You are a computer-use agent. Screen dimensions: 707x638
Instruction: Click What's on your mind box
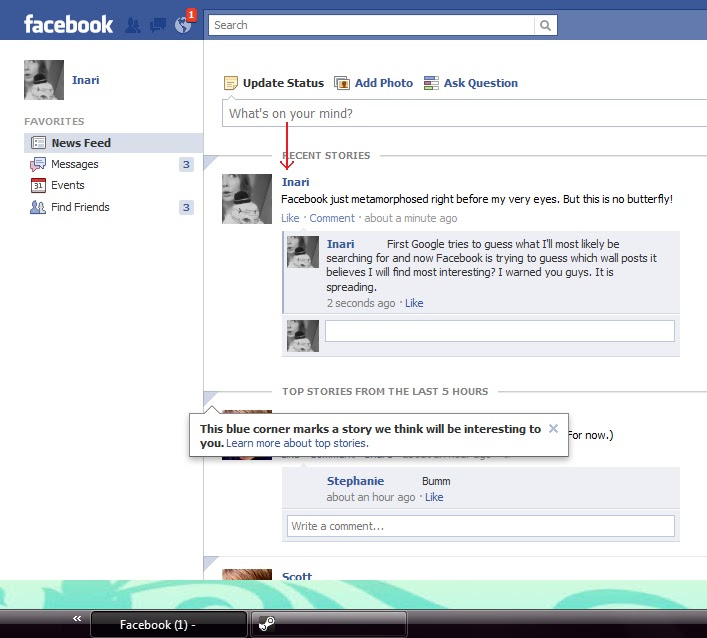pyautogui.click(x=464, y=113)
